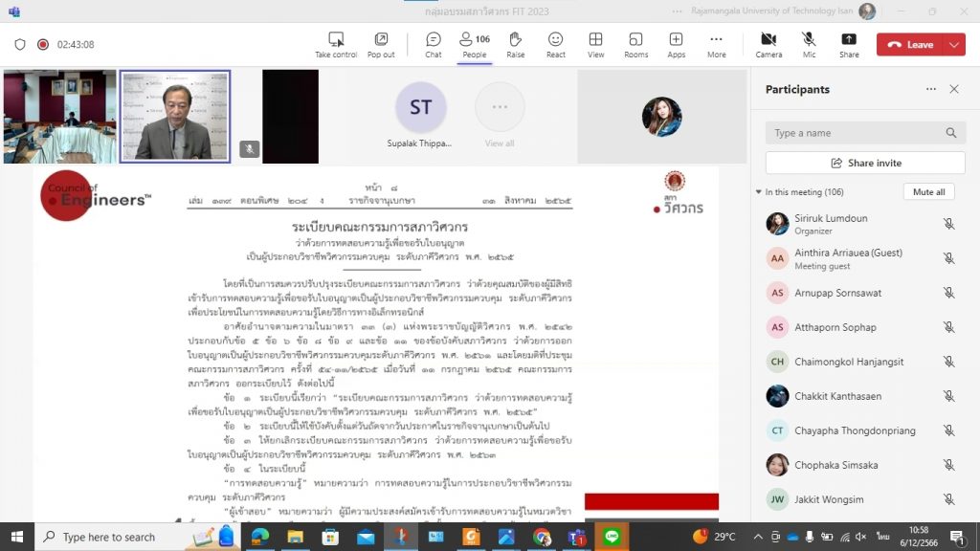The width and height of the screenshot is (980, 551).
Task: Open the React emoji menu
Action: pos(555,44)
